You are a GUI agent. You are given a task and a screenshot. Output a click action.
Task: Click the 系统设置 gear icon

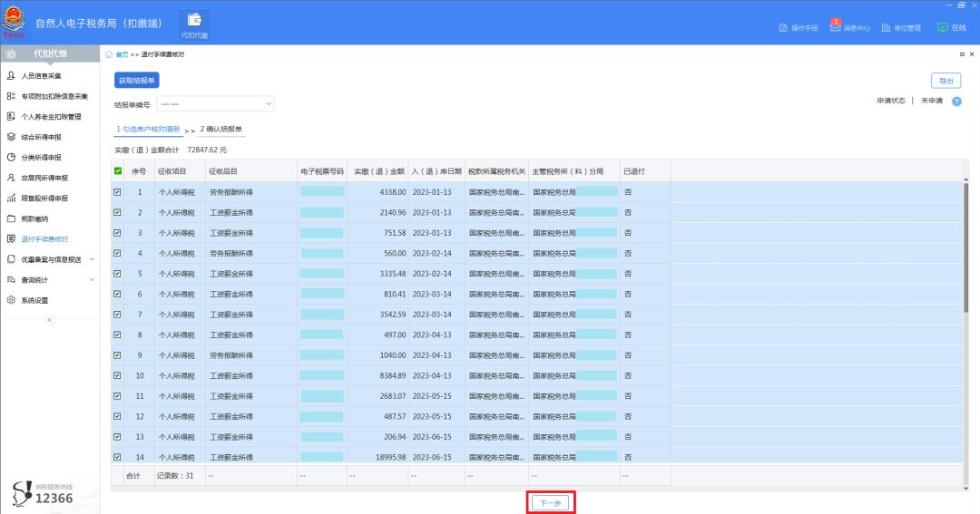(11, 300)
